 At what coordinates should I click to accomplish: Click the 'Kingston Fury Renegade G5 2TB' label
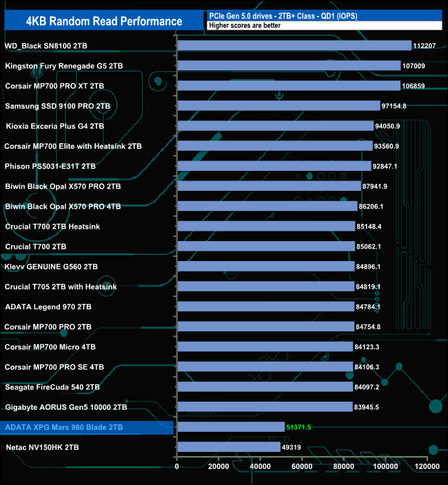[x=64, y=66]
